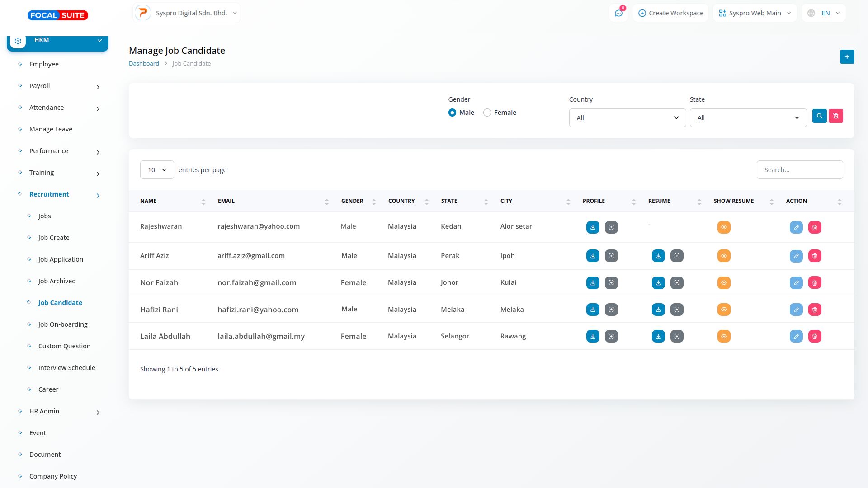Click the plus button to add a candidate
Image resolution: width=868 pixels, height=488 pixels.
click(x=847, y=57)
